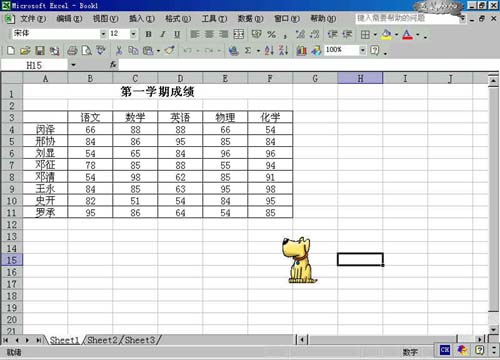
Task: Apply yellow fill color
Action: 386,34
